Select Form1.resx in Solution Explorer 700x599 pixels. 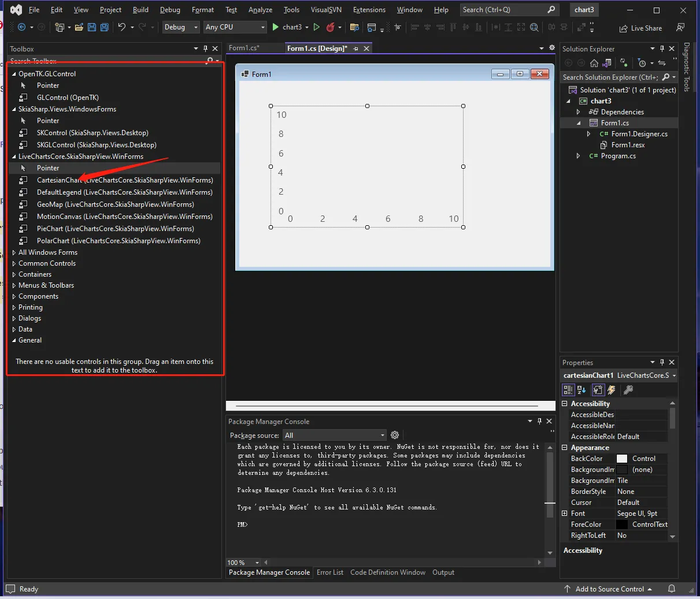[628, 145]
